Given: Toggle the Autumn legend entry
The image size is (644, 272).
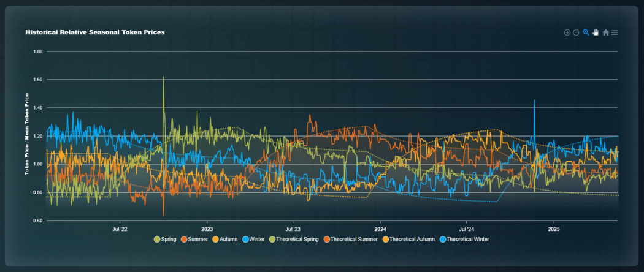Looking at the screenshot, I should 228,239.
